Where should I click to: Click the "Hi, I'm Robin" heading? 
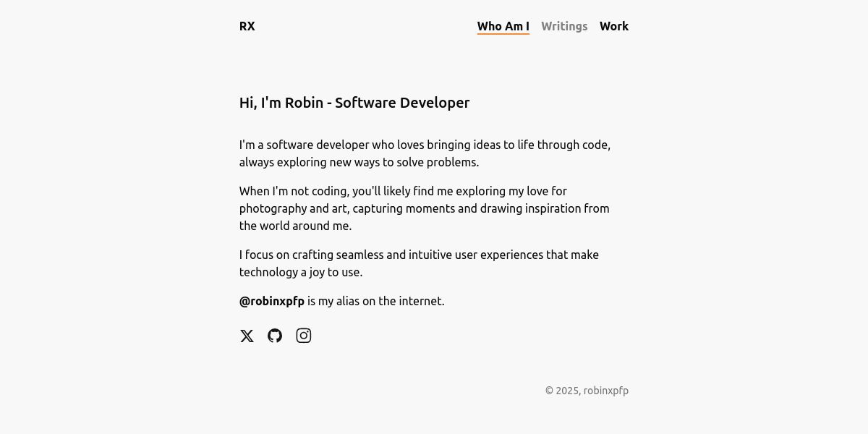(354, 103)
